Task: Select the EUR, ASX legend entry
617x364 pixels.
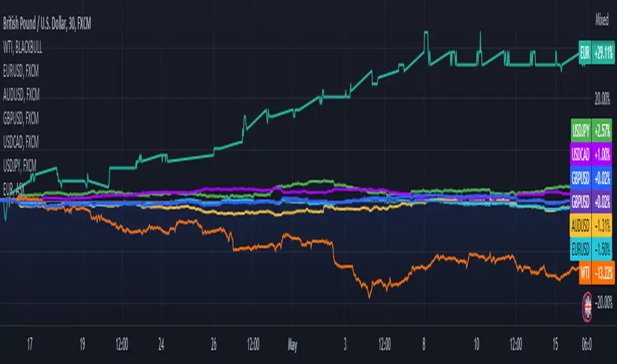Action: click(14, 189)
